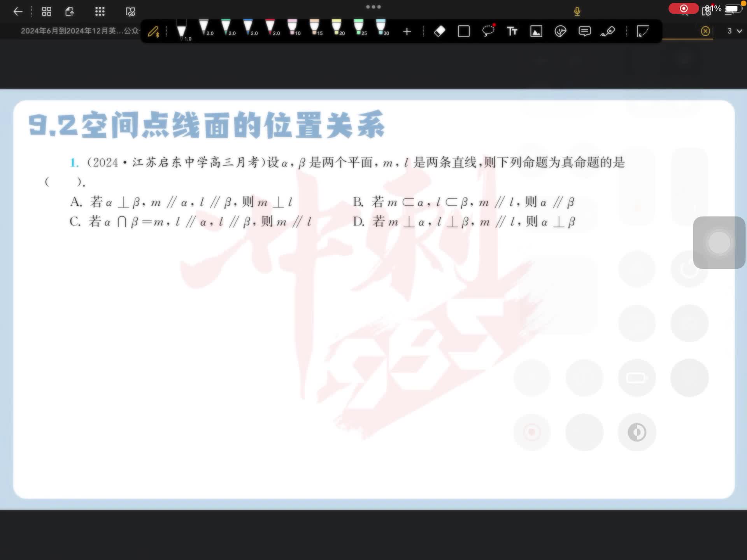
Task: Go back with the arrow button
Action: click(18, 11)
